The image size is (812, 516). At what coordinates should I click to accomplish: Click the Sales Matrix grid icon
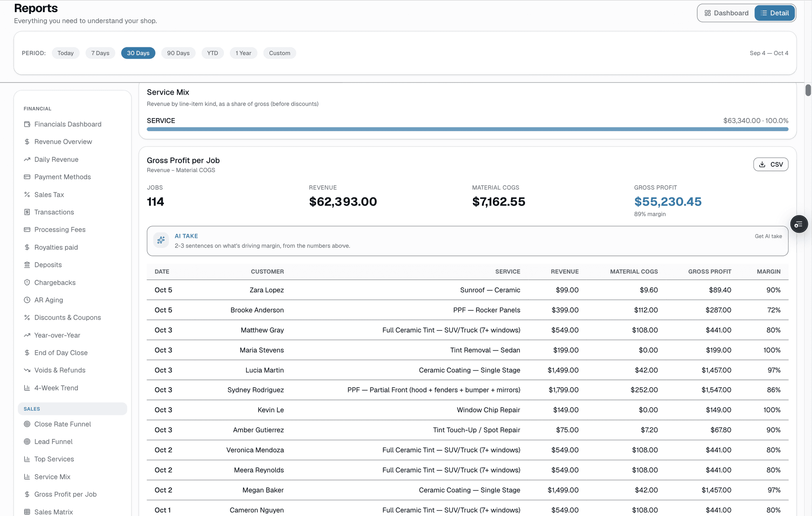click(x=27, y=512)
